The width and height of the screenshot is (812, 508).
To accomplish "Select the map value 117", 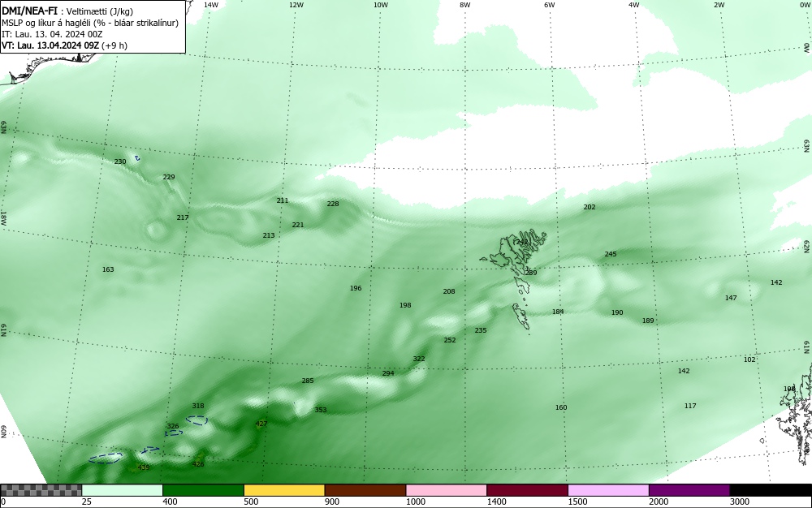I will tap(690, 406).
